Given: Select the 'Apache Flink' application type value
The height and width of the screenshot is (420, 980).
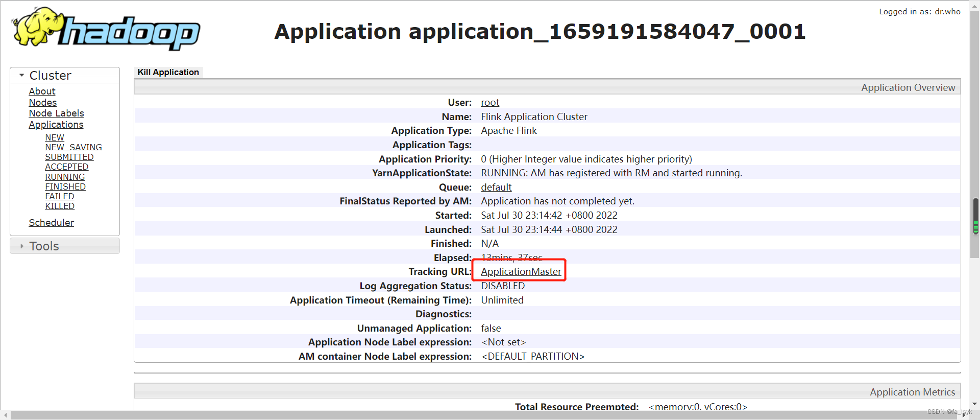Looking at the screenshot, I should click(509, 131).
